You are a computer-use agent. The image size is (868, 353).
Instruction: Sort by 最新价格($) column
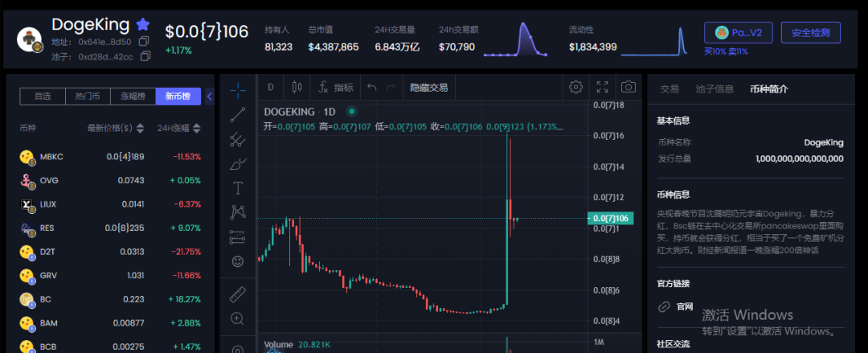115,129
